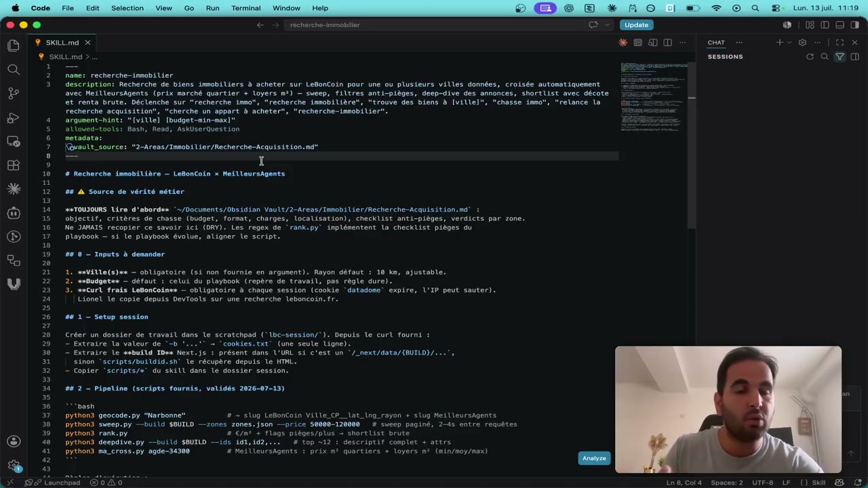Viewport: 868px width, 488px height.
Task: Open new chat dropdown arrow
Action: pyautogui.click(x=789, y=43)
